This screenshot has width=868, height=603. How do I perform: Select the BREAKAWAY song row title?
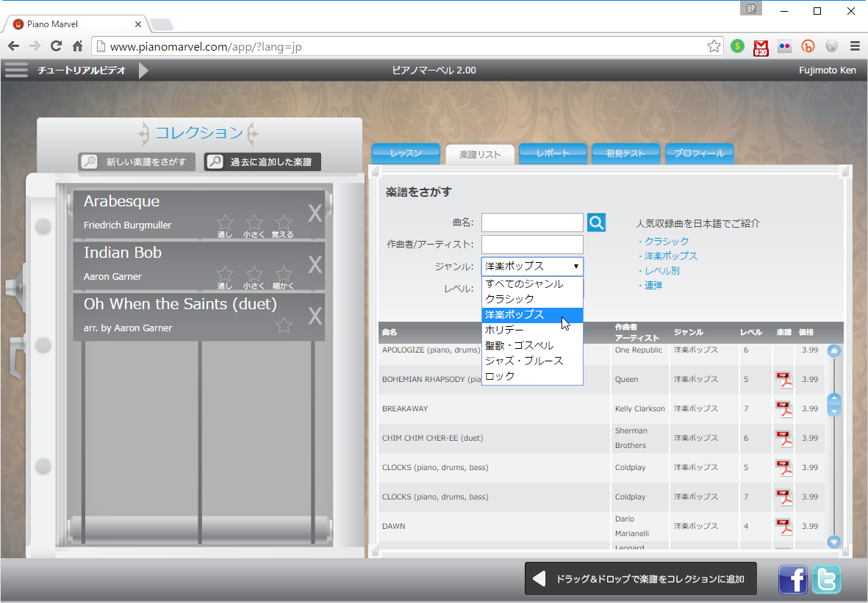(405, 409)
